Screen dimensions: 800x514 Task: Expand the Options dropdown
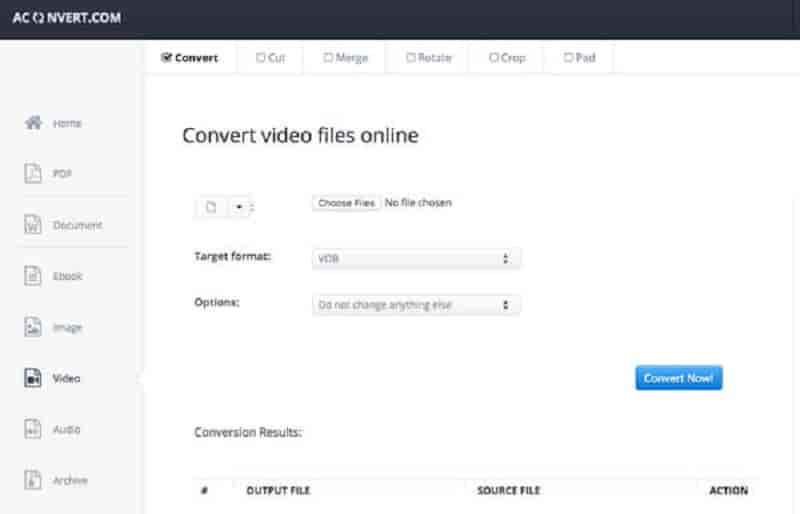tap(416, 304)
